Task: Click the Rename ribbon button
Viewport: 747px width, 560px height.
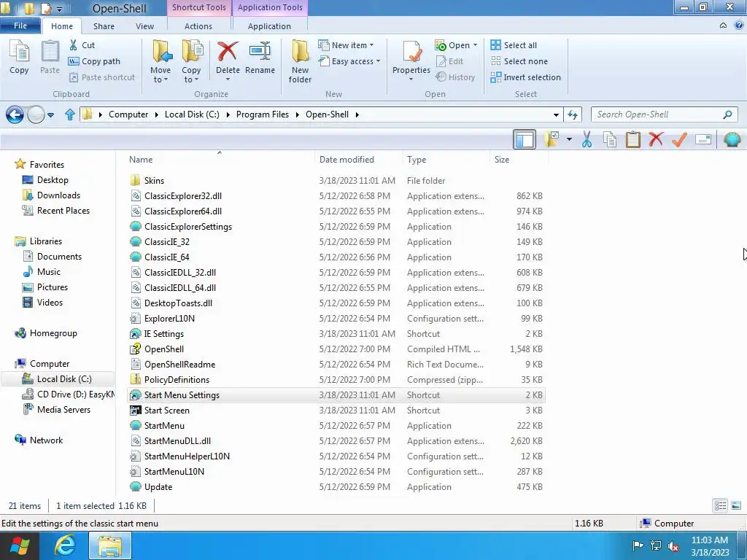Action: [x=260, y=57]
